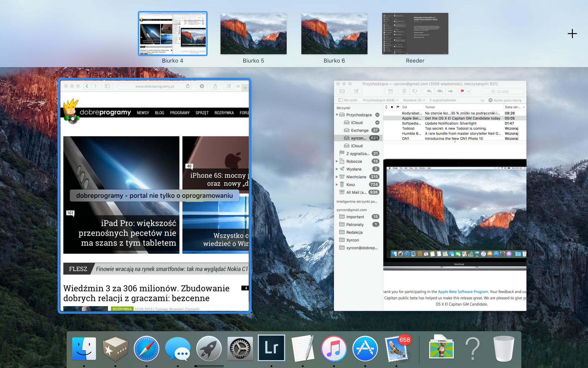Viewport: 588px width, 368px height.
Task: Open PROGRAMY menu on dobreprogramy
Action: [x=180, y=113]
